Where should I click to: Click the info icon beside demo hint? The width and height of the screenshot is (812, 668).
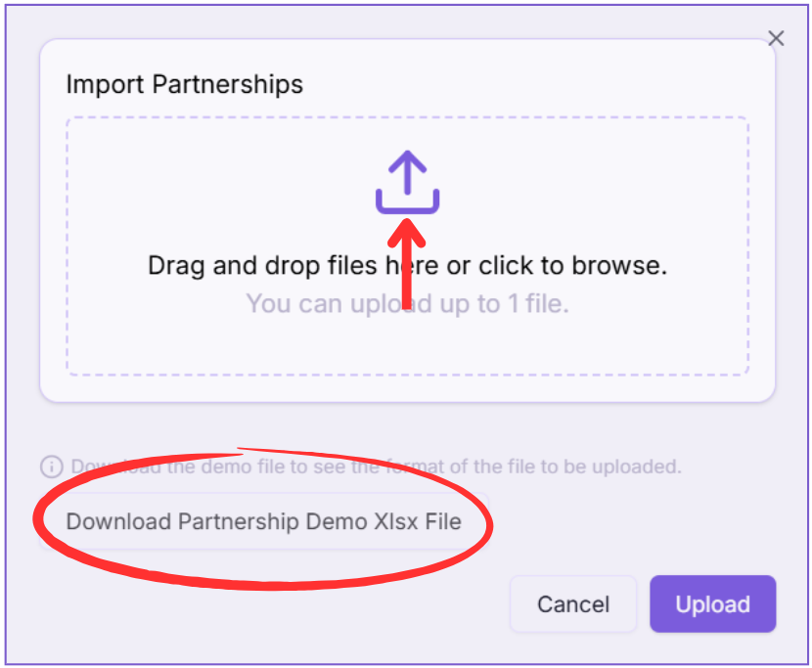click(51, 467)
